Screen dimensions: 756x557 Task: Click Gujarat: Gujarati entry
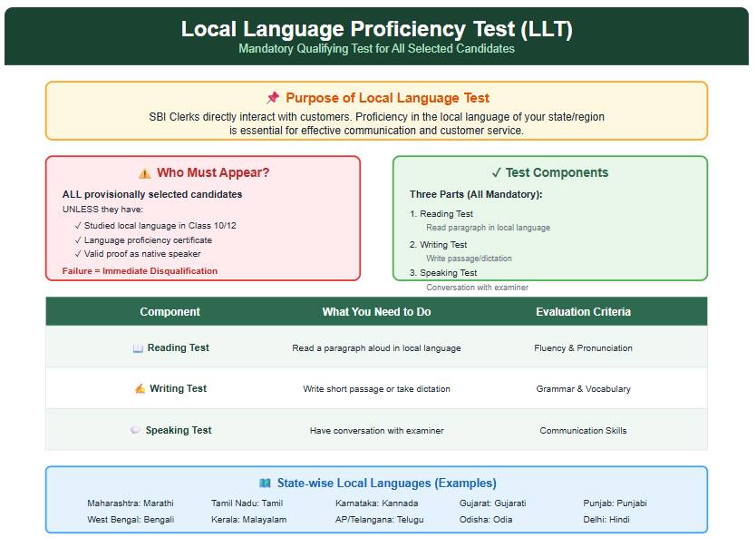pyautogui.click(x=493, y=503)
